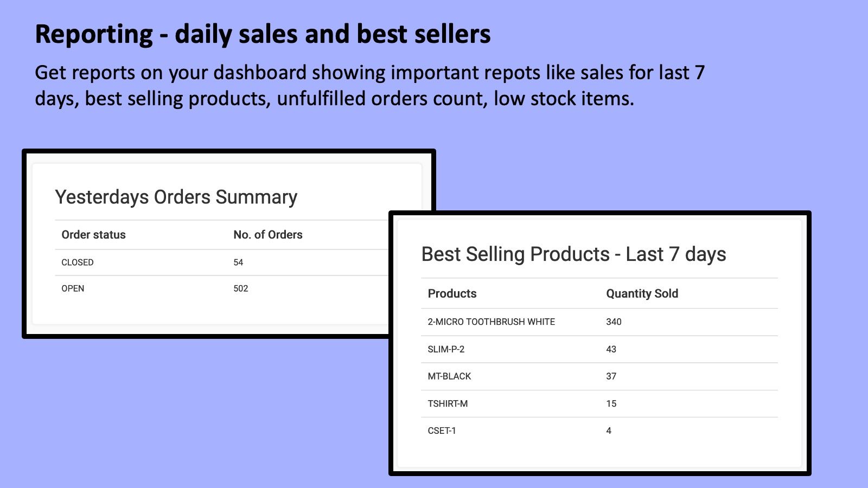
Task: Click the Yesterdays Orders Summary panel title
Action: pyautogui.click(x=175, y=197)
